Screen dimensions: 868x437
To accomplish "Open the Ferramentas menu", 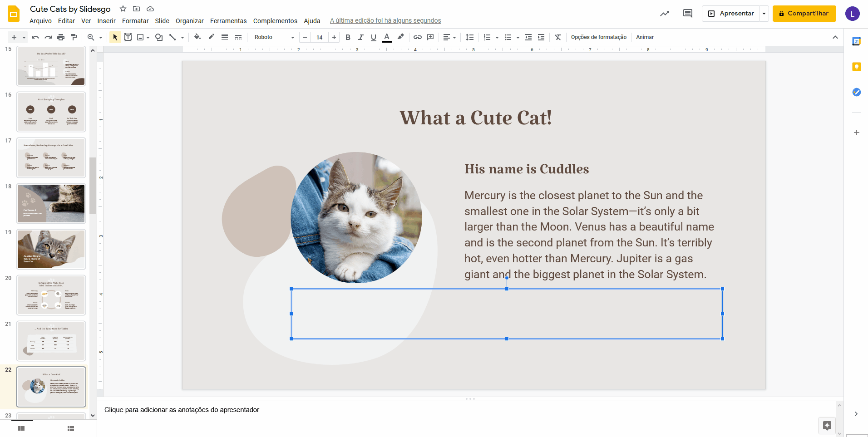I will click(x=228, y=21).
